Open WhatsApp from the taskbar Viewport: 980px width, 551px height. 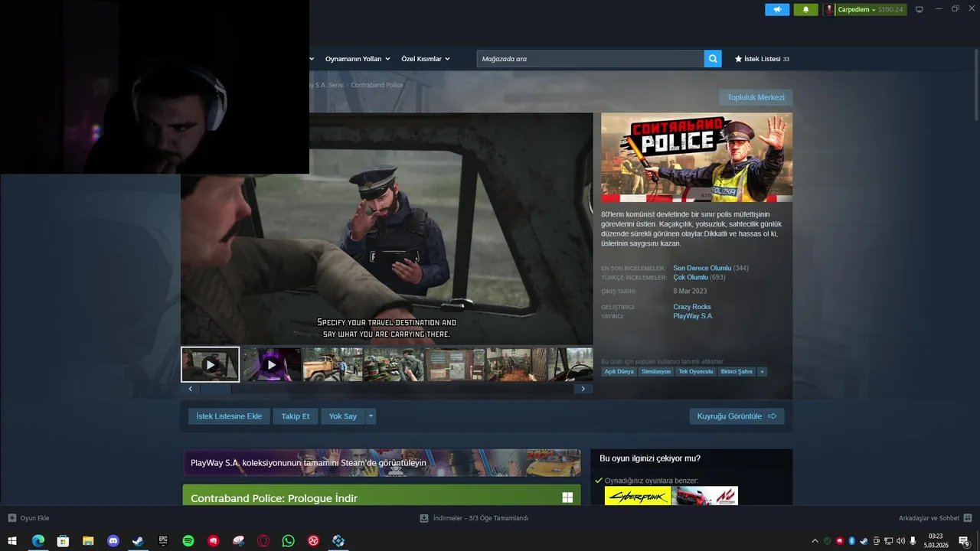288,541
